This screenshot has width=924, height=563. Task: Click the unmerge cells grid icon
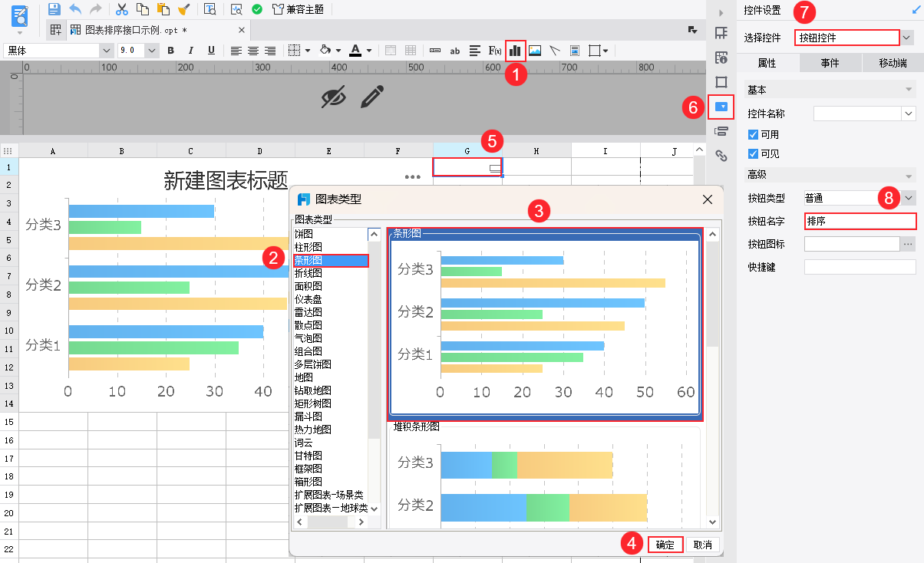coord(411,51)
